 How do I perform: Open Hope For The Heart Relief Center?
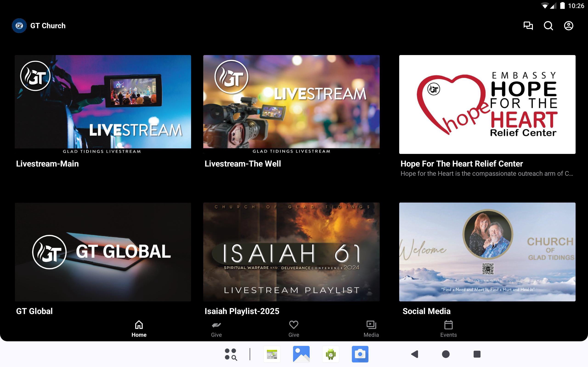[487, 104]
